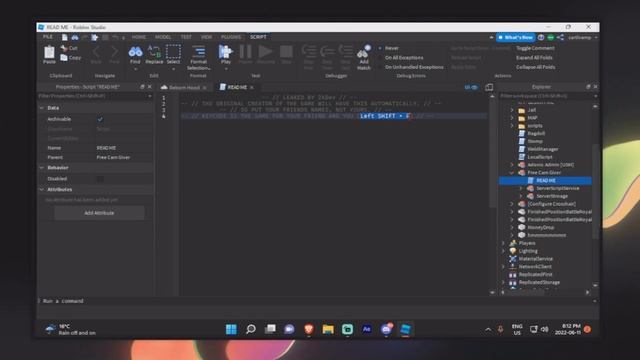The height and width of the screenshot is (360, 640).
Task: Select On All Exceptions radio option
Action: click(x=380, y=58)
